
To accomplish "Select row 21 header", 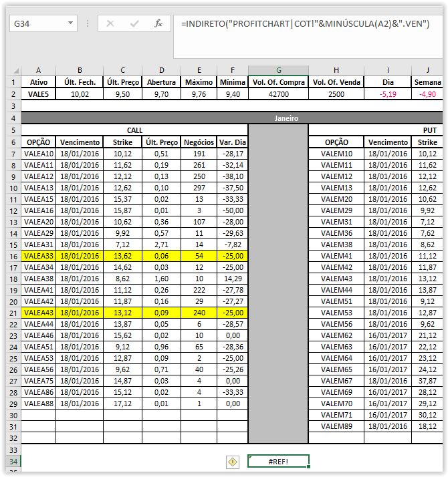I will tap(13, 313).
